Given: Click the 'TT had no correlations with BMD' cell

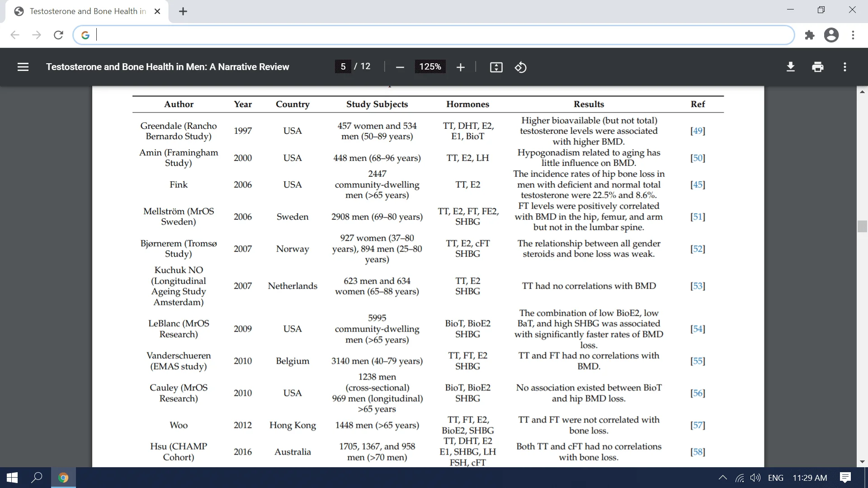Looking at the screenshot, I should (589, 286).
